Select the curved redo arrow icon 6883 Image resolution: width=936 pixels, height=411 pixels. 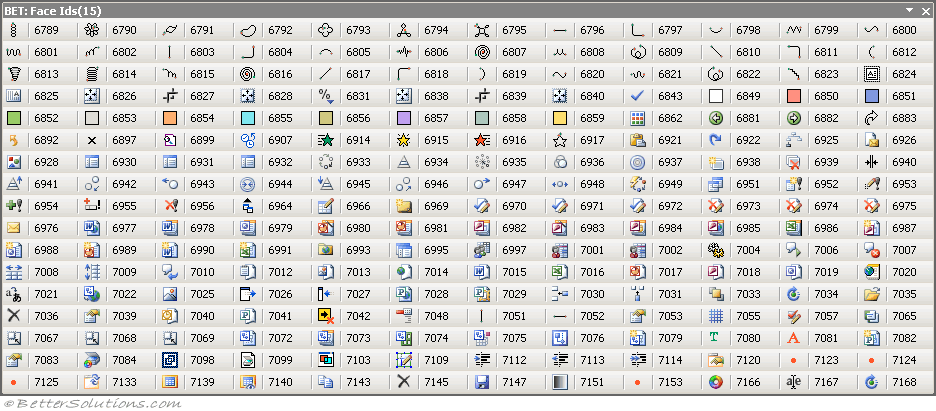pyautogui.click(x=872, y=118)
